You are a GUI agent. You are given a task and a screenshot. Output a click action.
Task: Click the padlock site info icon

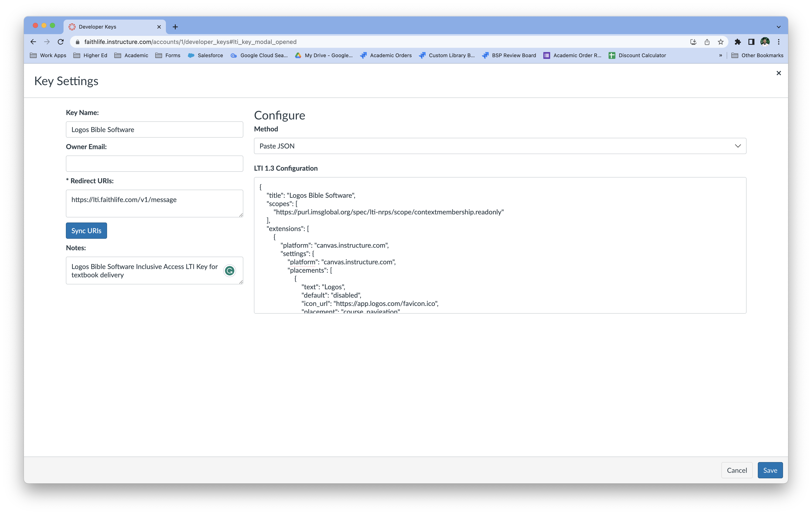coord(78,42)
